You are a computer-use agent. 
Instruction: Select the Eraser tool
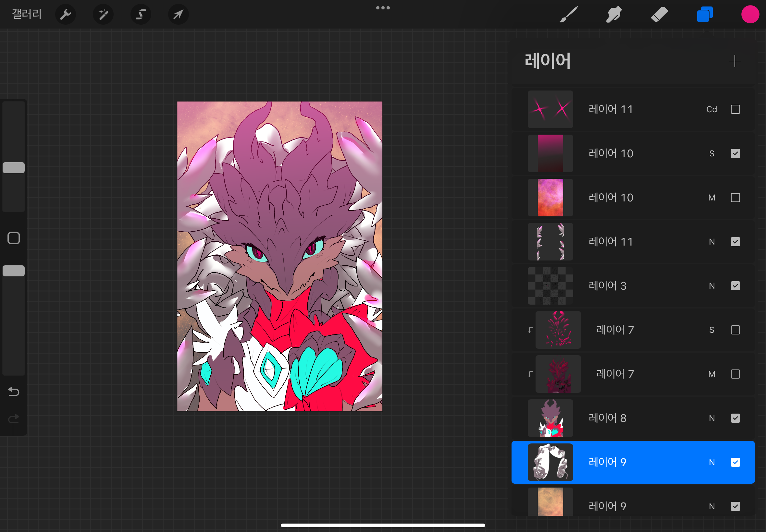659,14
